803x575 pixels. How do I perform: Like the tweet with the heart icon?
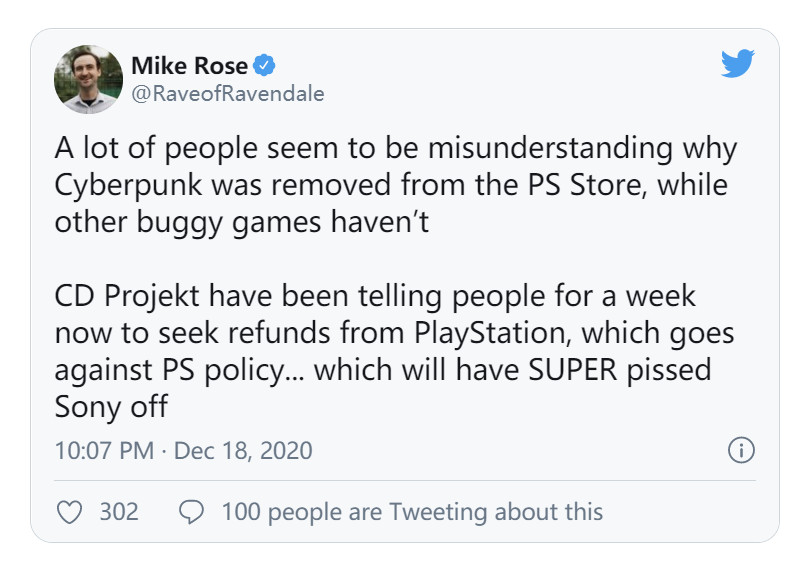click(69, 512)
